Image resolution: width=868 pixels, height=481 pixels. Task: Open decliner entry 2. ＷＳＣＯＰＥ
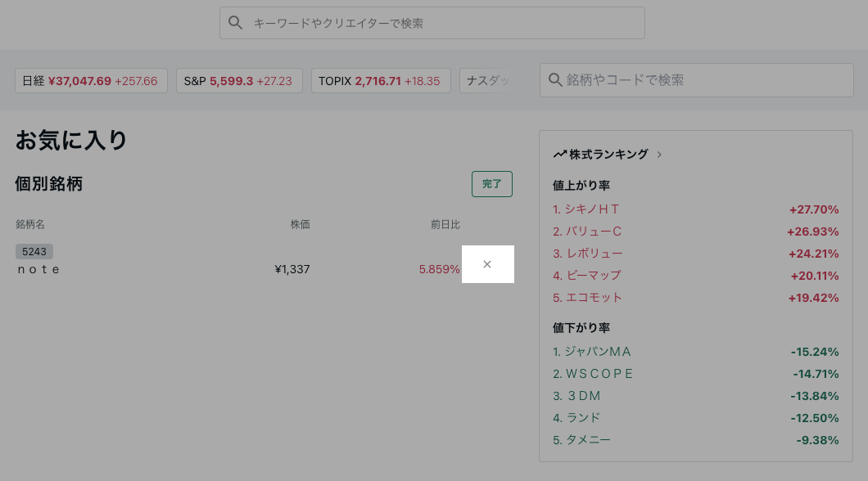(x=593, y=374)
